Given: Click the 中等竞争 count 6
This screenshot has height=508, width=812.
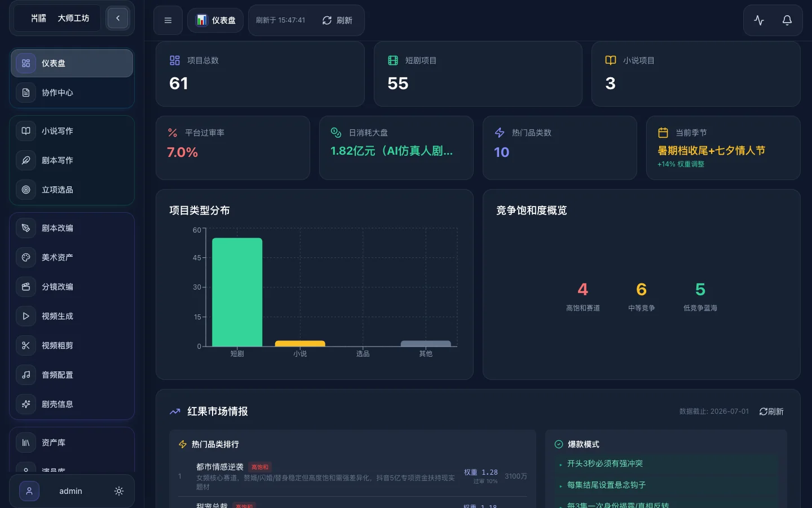Looking at the screenshot, I should click(x=642, y=290).
